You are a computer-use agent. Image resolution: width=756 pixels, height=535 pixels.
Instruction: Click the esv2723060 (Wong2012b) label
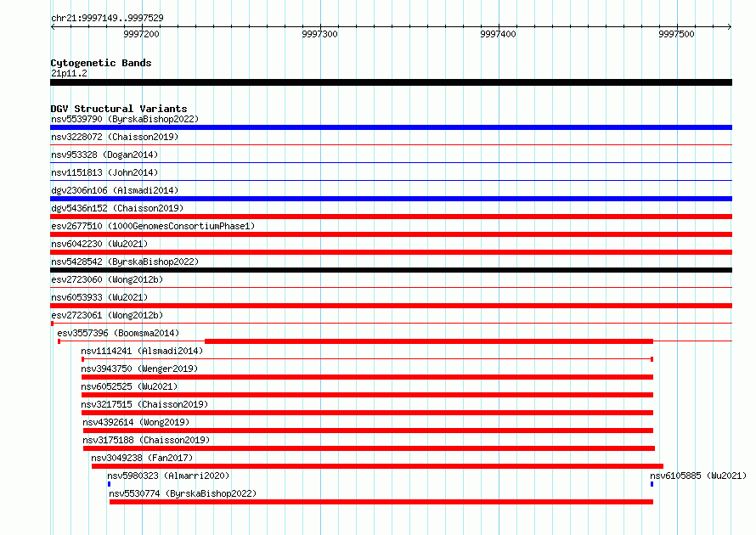(107, 279)
